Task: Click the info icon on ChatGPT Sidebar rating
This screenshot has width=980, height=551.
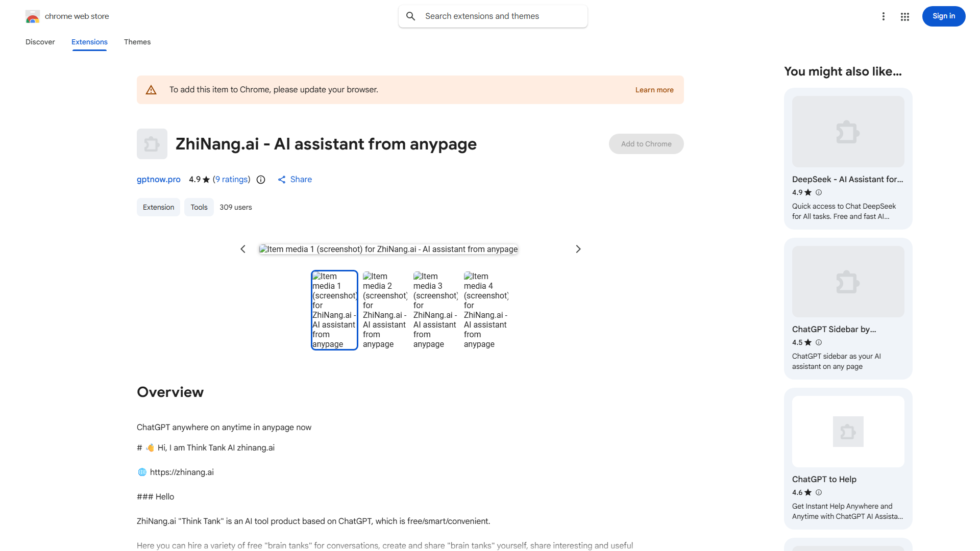Action: click(819, 342)
